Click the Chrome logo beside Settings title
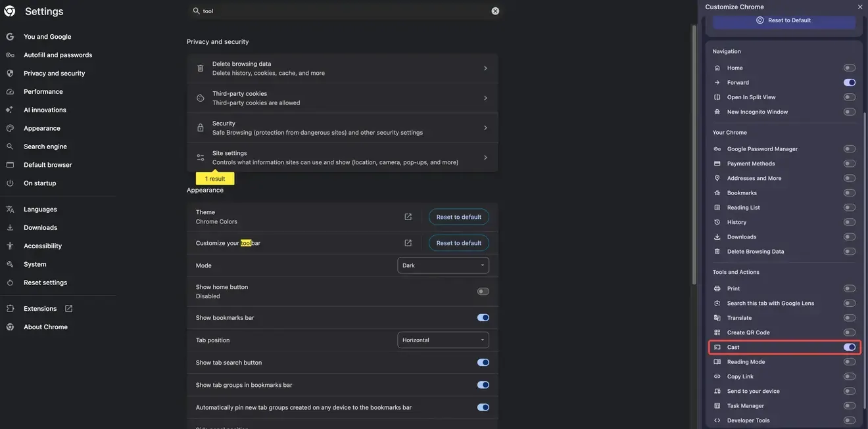 tap(10, 11)
